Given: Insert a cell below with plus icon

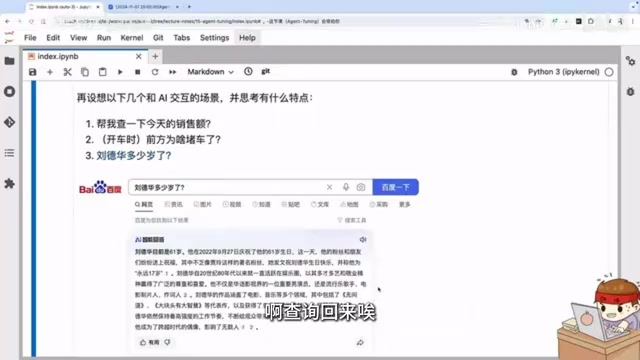Looking at the screenshot, I should pyautogui.click(x=50, y=72).
